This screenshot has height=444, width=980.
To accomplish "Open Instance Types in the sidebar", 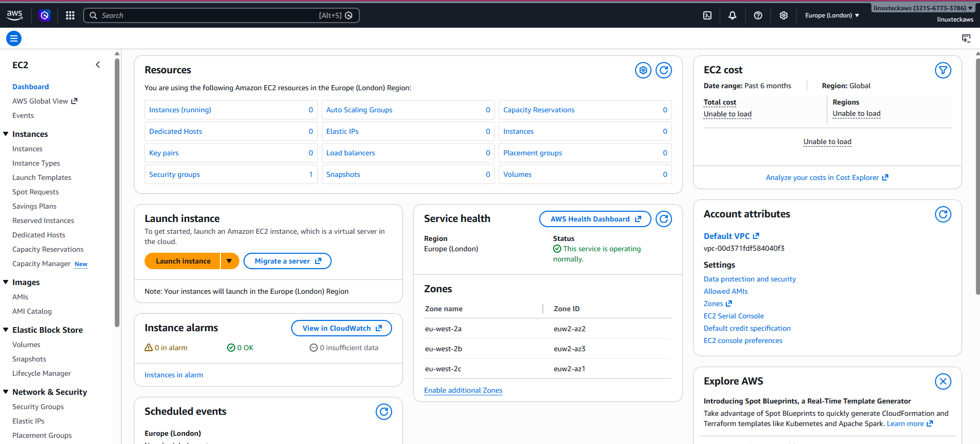I will point(36,163).
